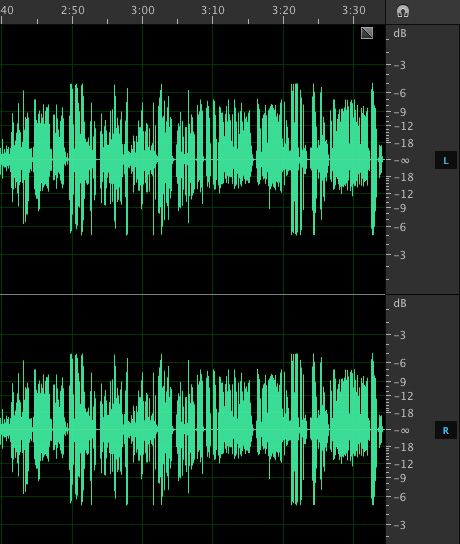
Task: Click the dB label of left channel ruler
Action: click(400, 33)
